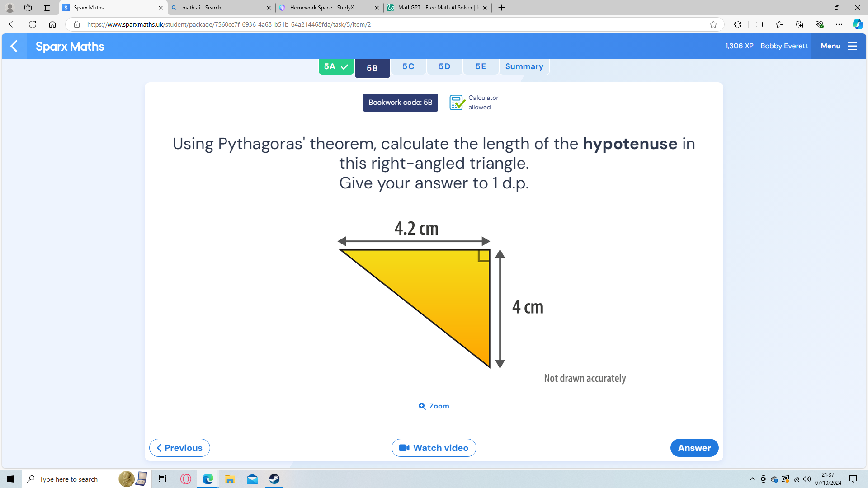Viewport: 868px width, 488px height.
Task: Close the MathGPT browser tab
Action: click(485, 8)
